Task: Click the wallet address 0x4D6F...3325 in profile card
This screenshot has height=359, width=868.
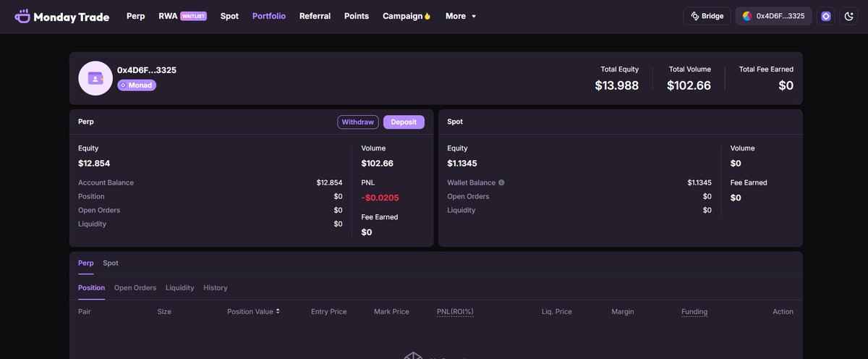Action: pos(147,70)
